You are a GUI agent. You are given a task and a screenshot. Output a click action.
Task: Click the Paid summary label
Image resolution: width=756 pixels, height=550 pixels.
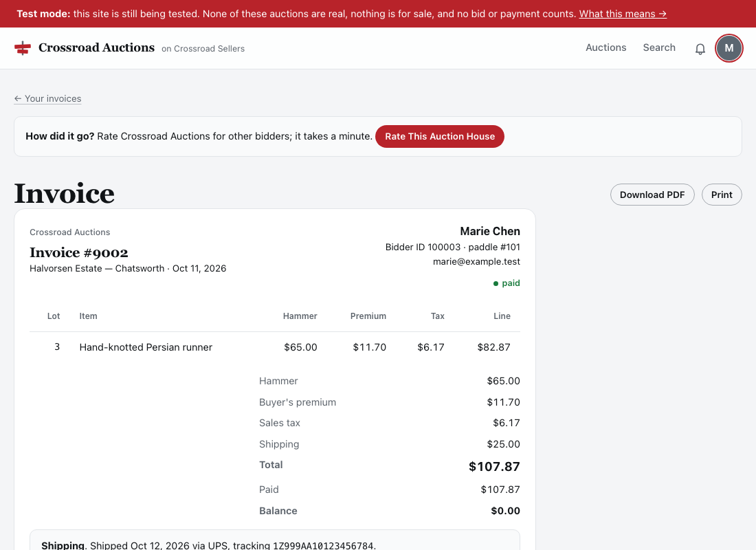tap(269, 489)
